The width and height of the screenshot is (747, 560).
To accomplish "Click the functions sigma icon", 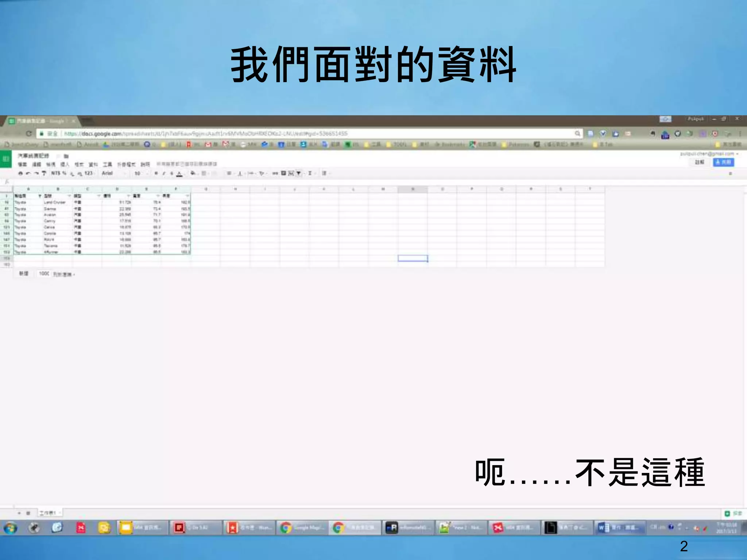I will pyautogui.click(x=310, y=174).
